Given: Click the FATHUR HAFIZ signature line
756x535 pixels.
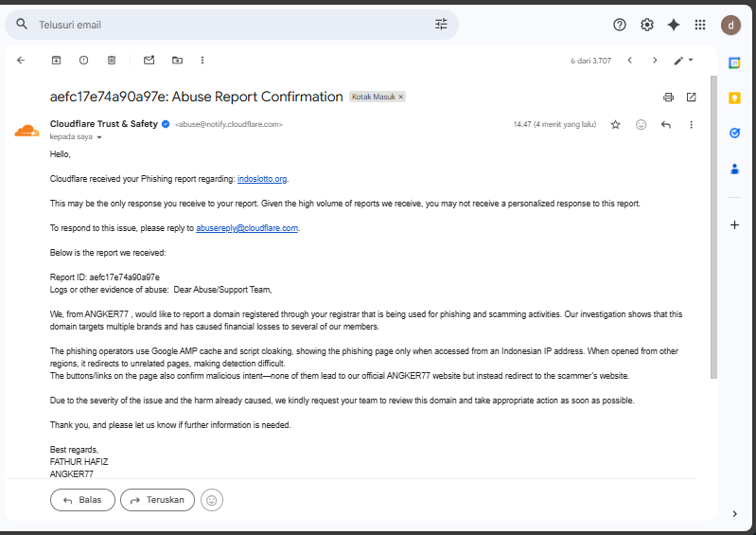Looking at the screenshot, I should (79, 462).
